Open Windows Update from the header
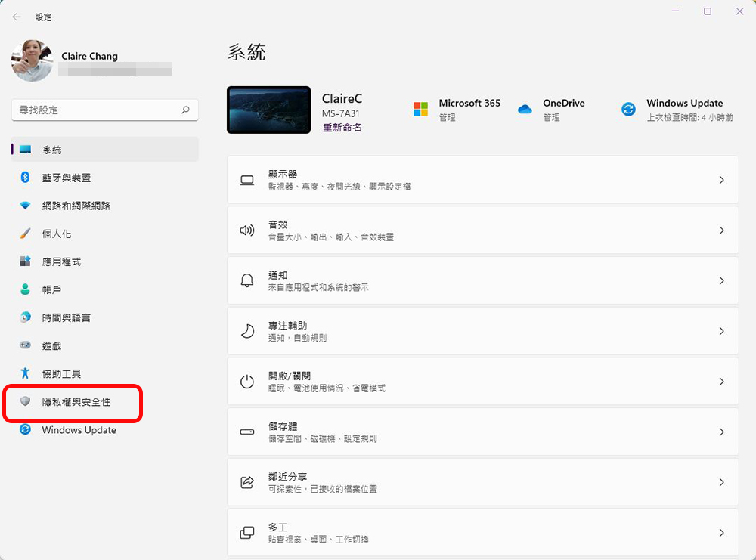The width and height of the screenshot is (756, 560). [677, 110]
